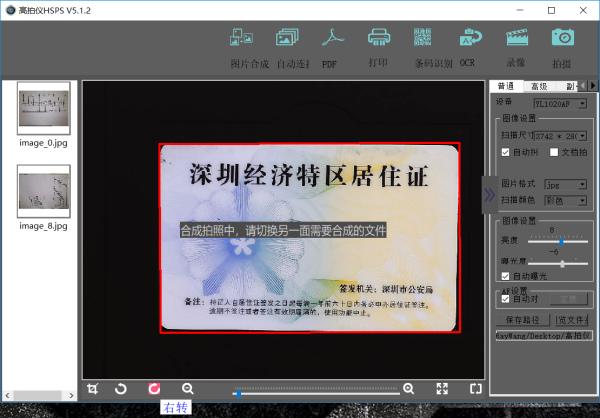Switch to the partially shown 副 tab
Screen dimensions: 600x418
pos(569,87)
